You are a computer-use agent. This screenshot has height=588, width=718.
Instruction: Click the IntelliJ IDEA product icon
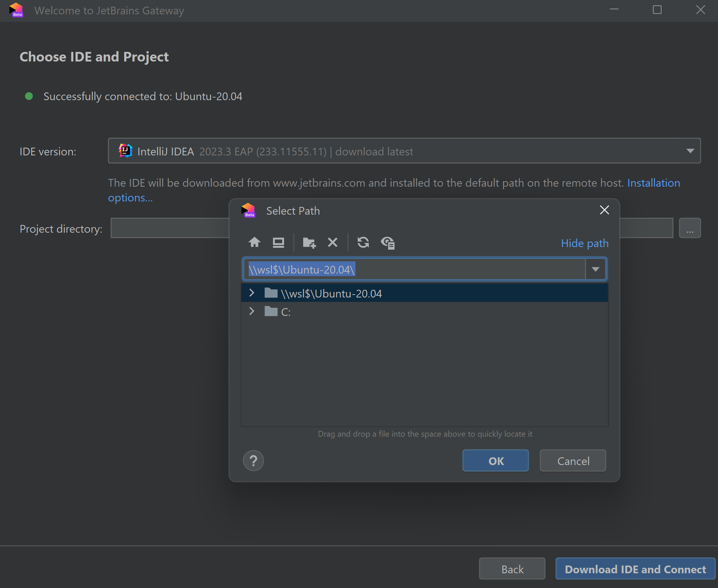[125, 151]
